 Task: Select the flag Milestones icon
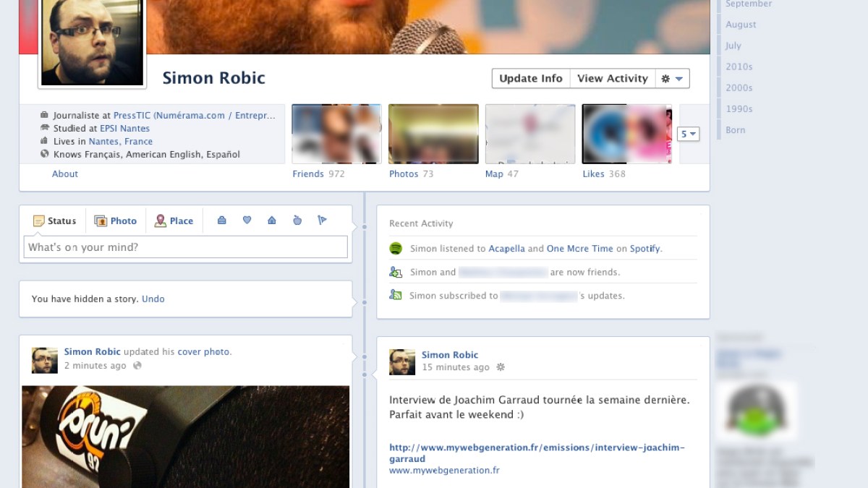tap(322, 221)
